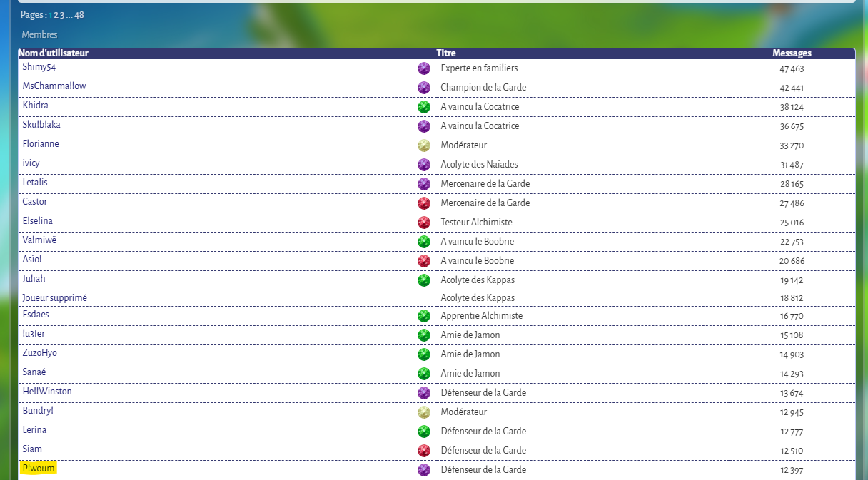Open Juliah's profile

click(x=34, y=279)
